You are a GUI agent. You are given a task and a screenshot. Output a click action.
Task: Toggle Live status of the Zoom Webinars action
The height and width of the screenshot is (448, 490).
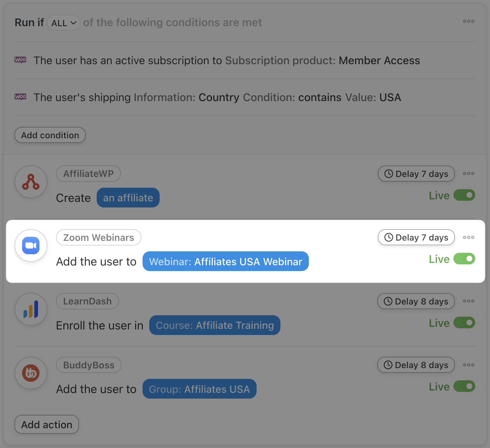(x=464, y=259)
